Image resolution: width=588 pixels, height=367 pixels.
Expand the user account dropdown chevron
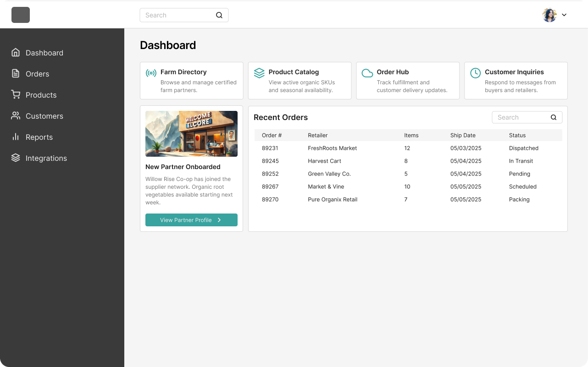point(564,15)
